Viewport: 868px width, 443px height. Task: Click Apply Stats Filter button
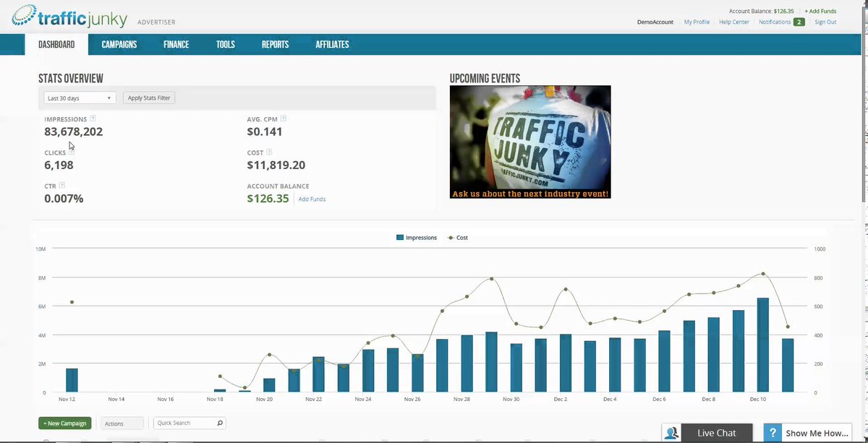[x=149, y=98]
